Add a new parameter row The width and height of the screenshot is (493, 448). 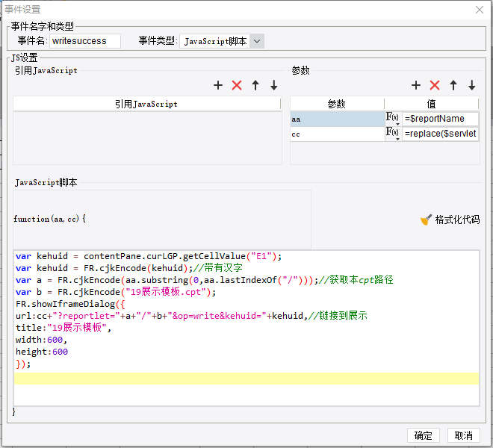[x=416, y=86]
